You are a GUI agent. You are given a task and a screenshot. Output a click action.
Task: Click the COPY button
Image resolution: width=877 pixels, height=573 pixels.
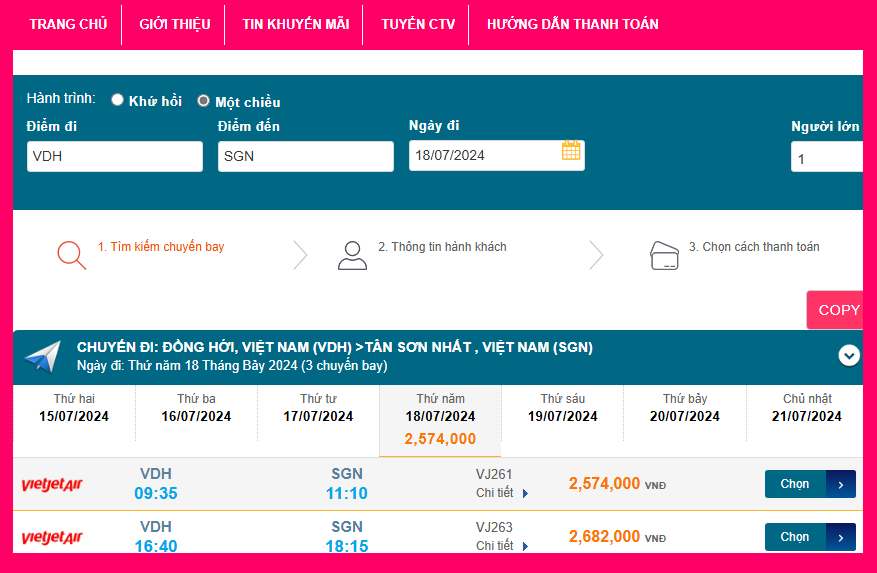838,310
